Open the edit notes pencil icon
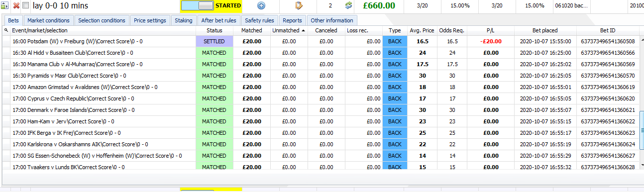Image resolution: width=644 pixels, height=193 pixels. coord(299,5)
